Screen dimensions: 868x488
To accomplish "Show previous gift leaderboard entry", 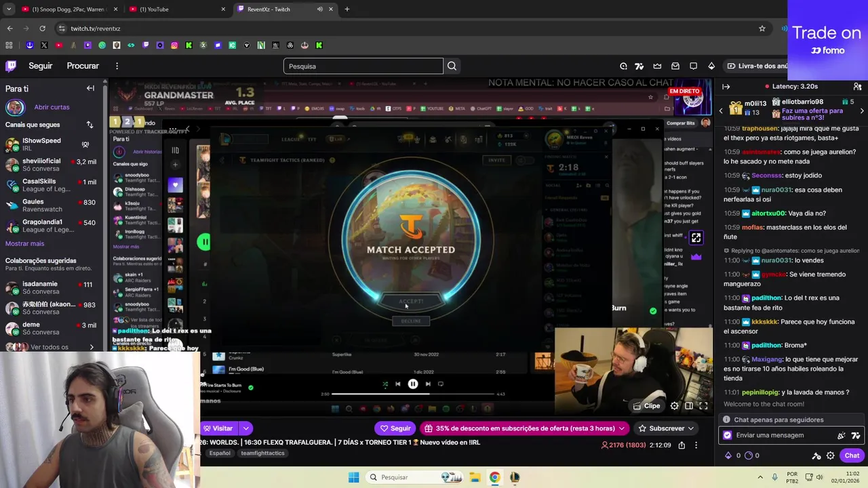I will [x=721, y=110].
